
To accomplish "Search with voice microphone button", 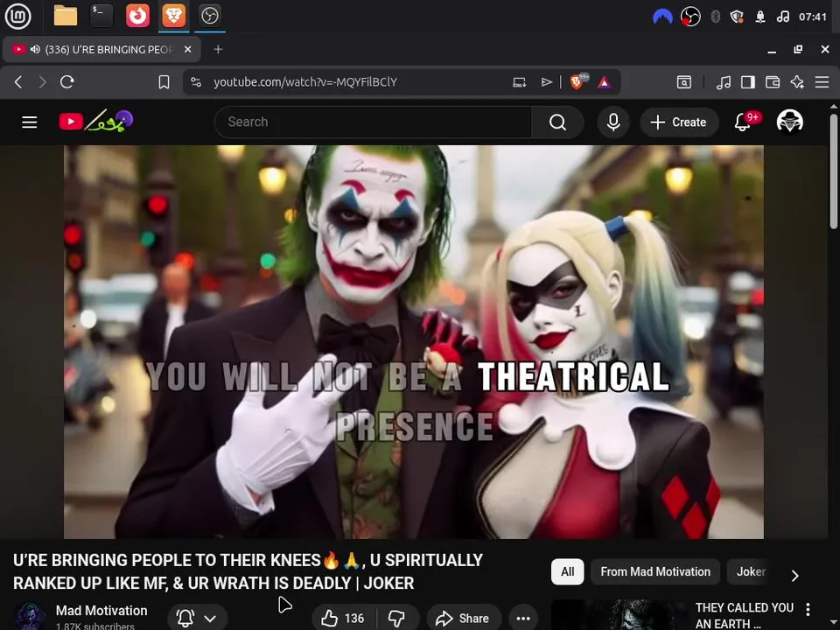I will pos(613,122).
